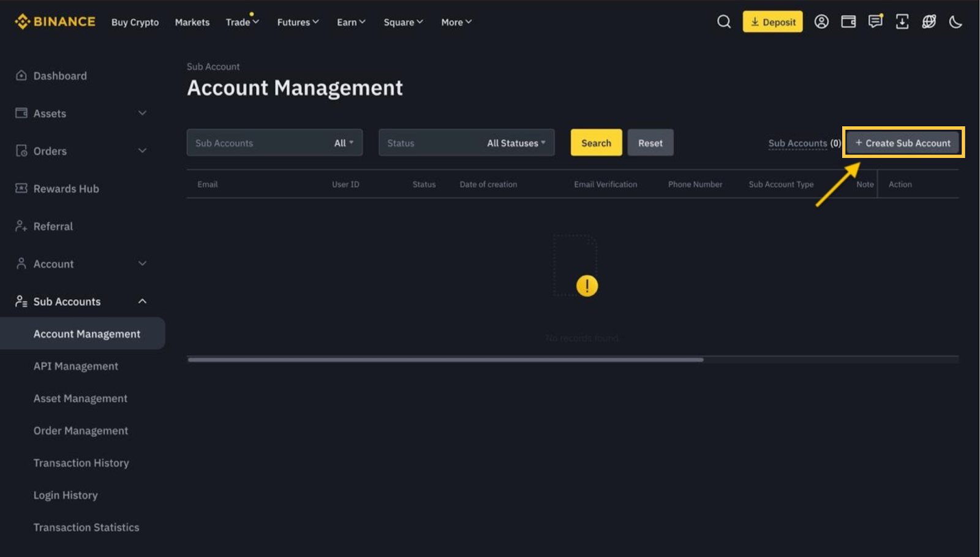The height and width of the screenshot is (557, 980).
Task: Click the User ID column header
Action: pos(345,184)
